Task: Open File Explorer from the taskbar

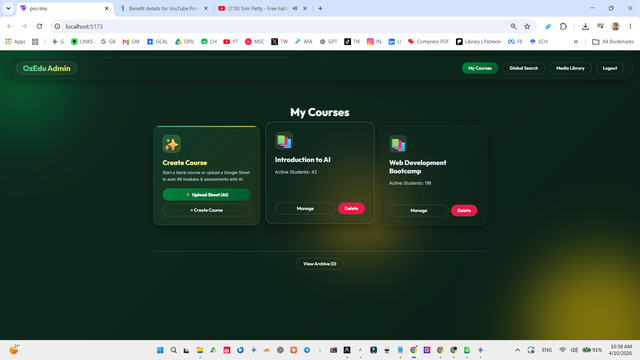Action: [x=200, y=350]
